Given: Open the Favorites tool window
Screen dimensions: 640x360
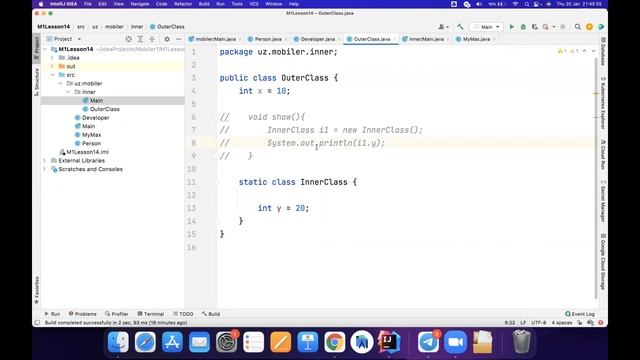Looking at the screenshot, I should [x=36, y=290].
